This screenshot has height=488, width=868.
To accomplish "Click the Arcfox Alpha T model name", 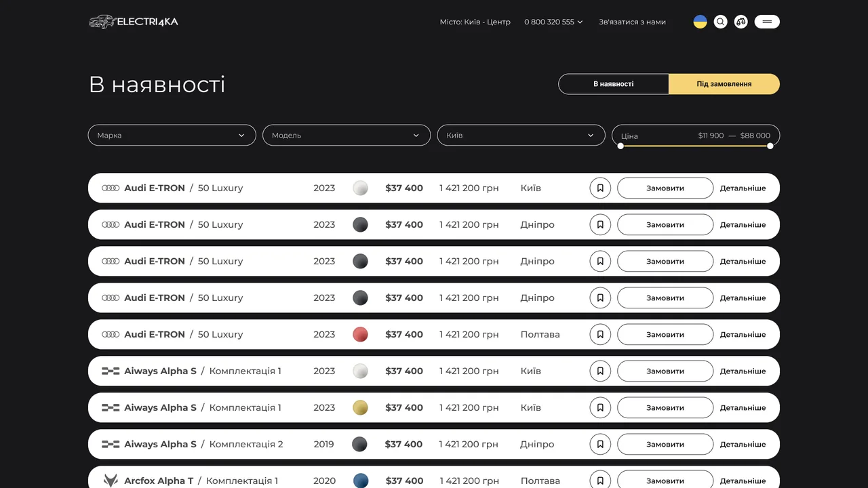I will 159,481.
